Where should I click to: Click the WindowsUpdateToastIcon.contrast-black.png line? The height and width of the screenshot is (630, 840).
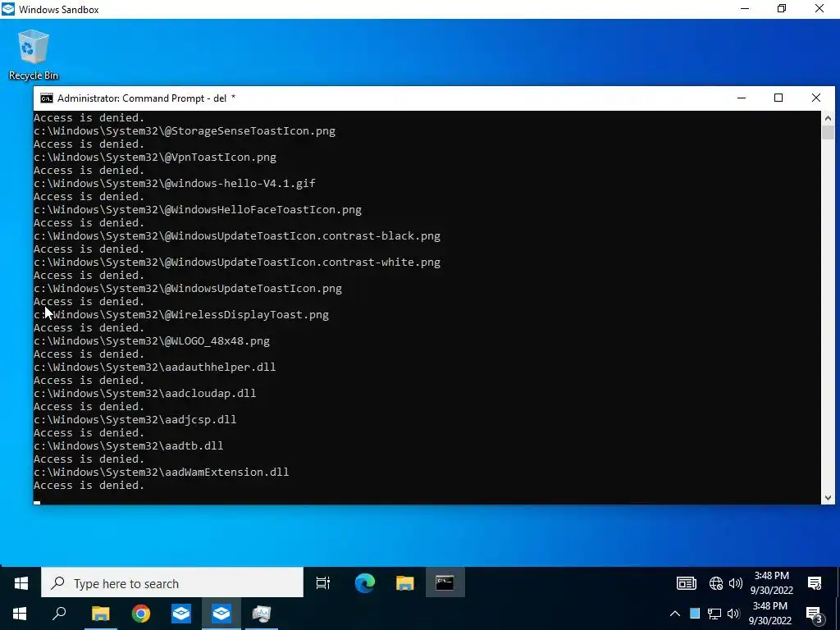tap(237, 235)
